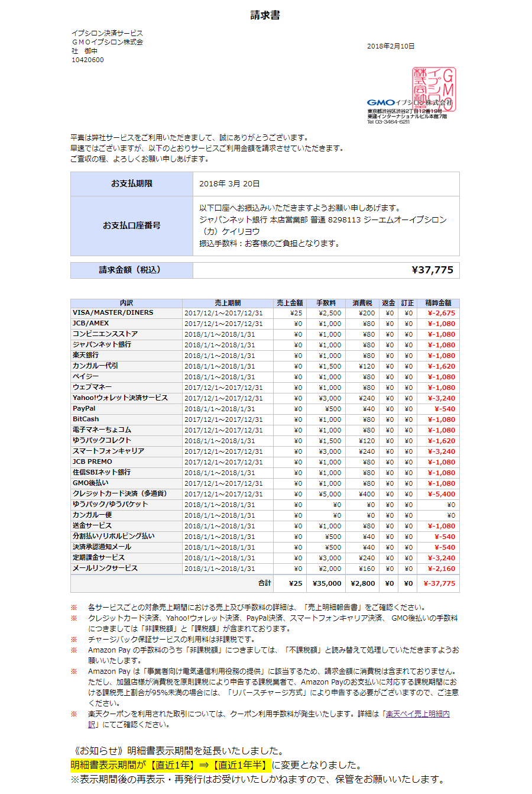This screenshot has height=794, width=532.
Task: Click the チャージバック保証サービス note line
Action: coord(171,640)
